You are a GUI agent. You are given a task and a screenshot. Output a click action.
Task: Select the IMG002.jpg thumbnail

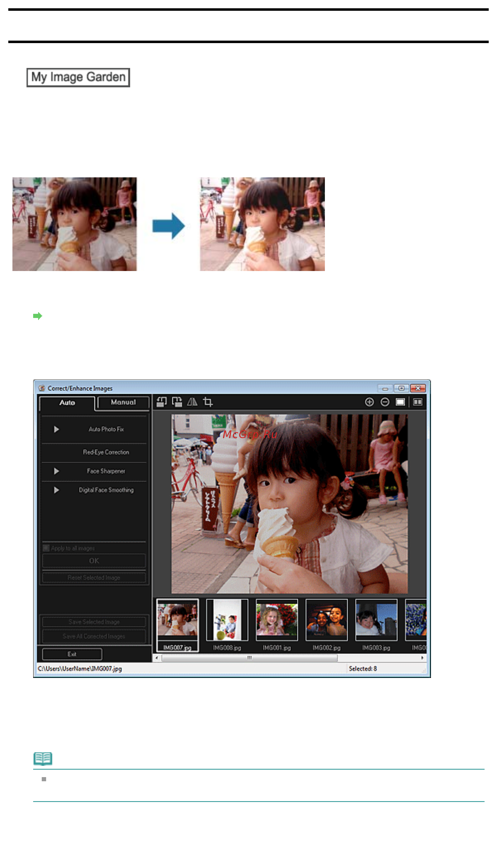(326, 625)
